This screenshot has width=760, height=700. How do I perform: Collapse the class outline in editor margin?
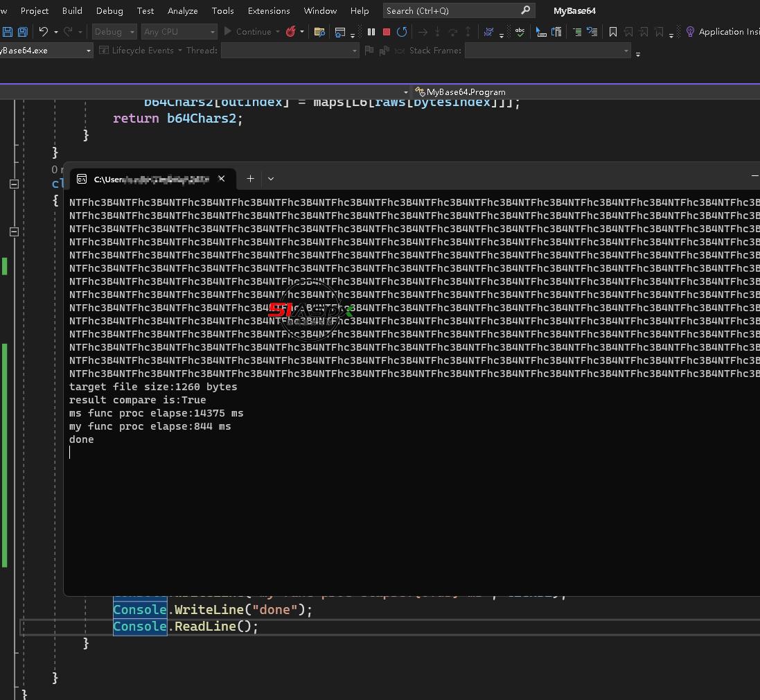click(14, 184)
